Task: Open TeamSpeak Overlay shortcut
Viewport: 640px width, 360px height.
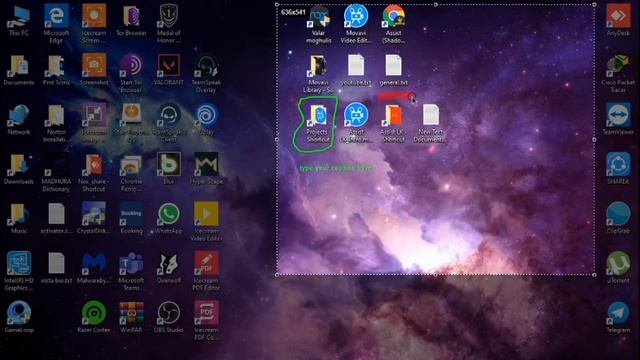Action: pos(206,73)
